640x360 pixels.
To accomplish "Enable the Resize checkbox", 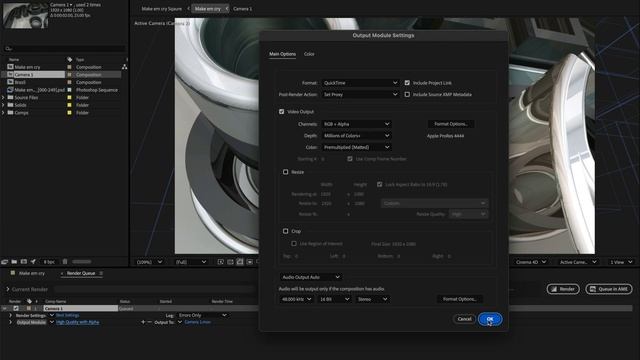I will [x=286, y=172].
